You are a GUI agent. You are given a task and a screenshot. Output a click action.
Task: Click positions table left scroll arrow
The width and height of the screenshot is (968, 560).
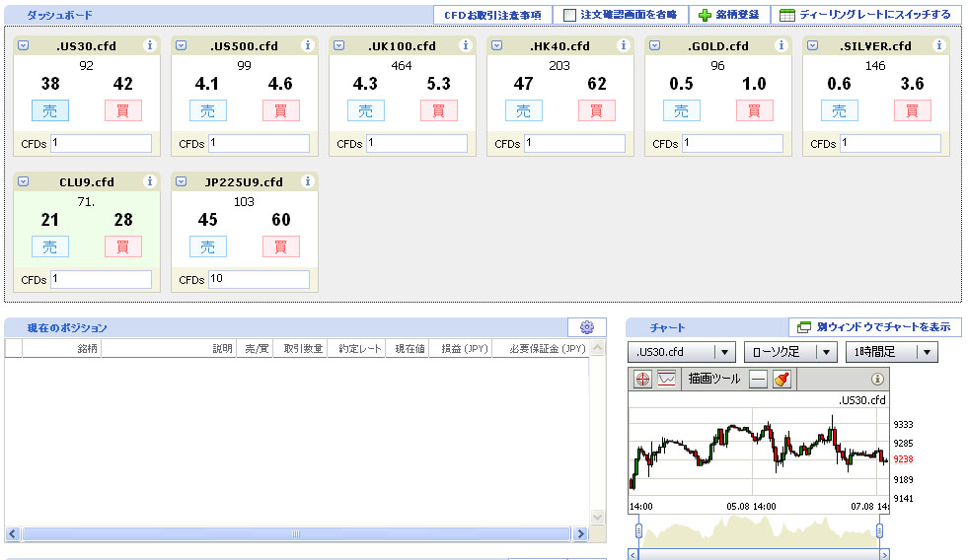13,533
